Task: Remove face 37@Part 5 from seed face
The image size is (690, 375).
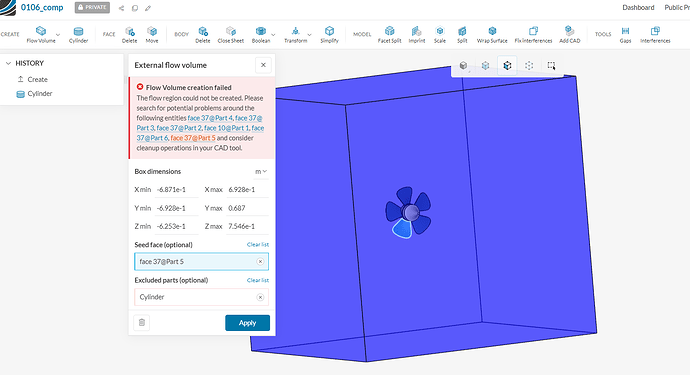Action: pyautogui.click(x=260, y=261)
